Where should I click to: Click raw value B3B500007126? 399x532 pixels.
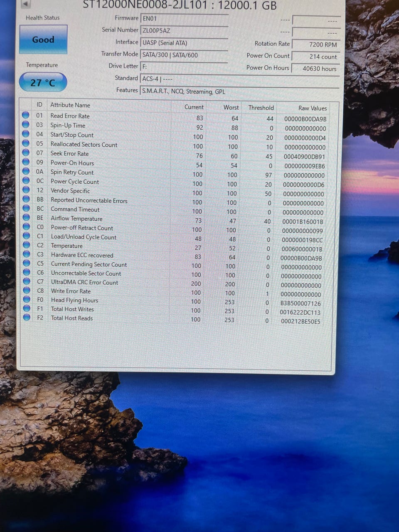coord(300,303)
